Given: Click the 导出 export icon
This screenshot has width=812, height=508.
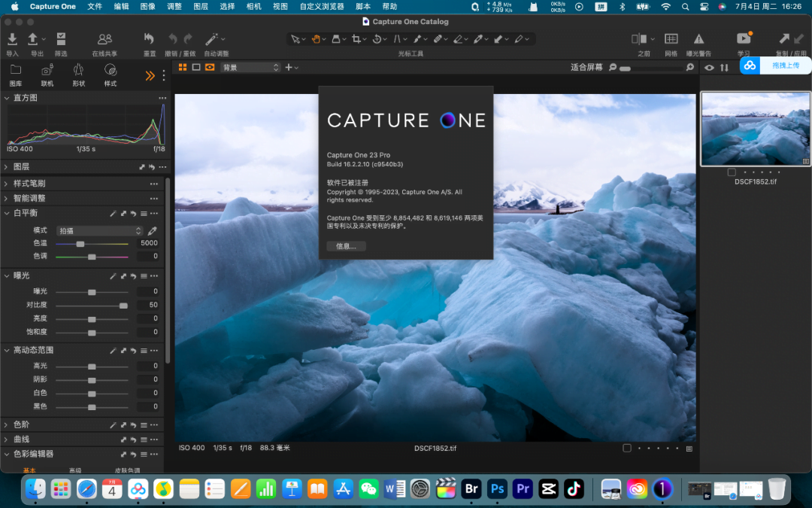Looking at the screenshot, I should [x=32, y=39].
